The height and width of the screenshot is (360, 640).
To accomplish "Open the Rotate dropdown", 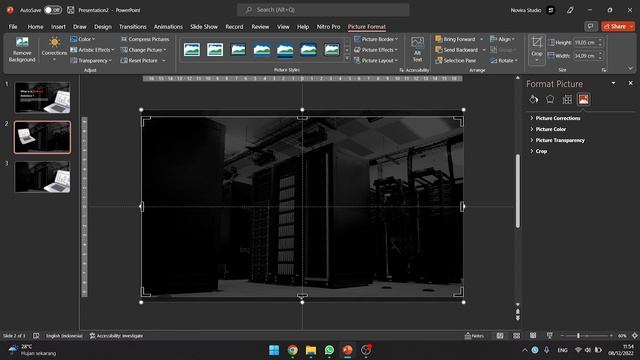I will point(504,60).
